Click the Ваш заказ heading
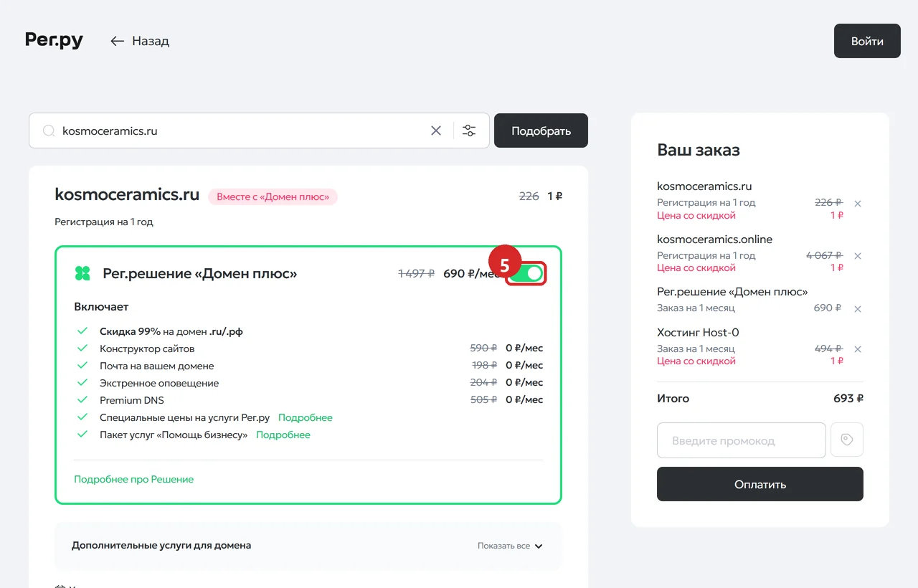This screenshot has height=588, width=918. [699, 150]
